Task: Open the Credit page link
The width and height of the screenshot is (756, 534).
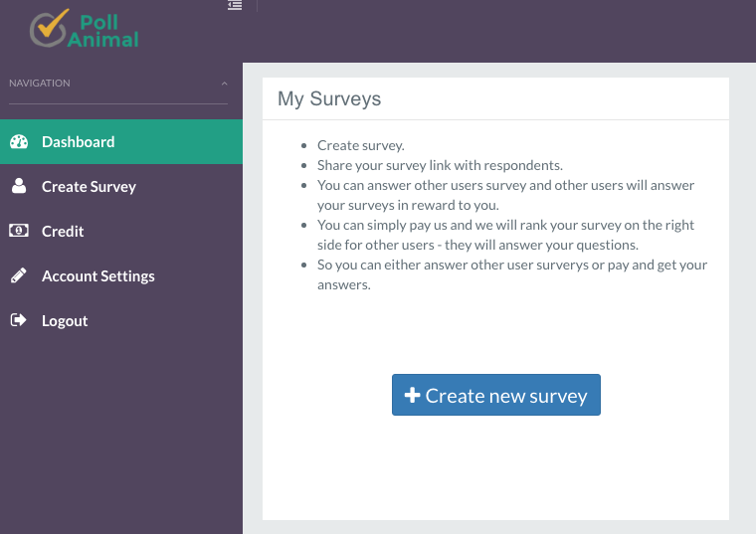Action: point(63,232)
